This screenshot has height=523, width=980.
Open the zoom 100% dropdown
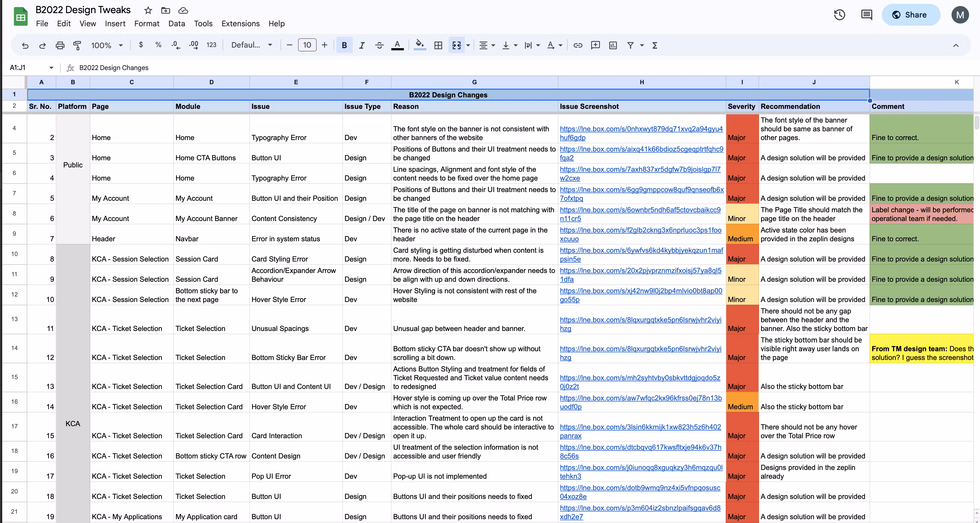107,45
